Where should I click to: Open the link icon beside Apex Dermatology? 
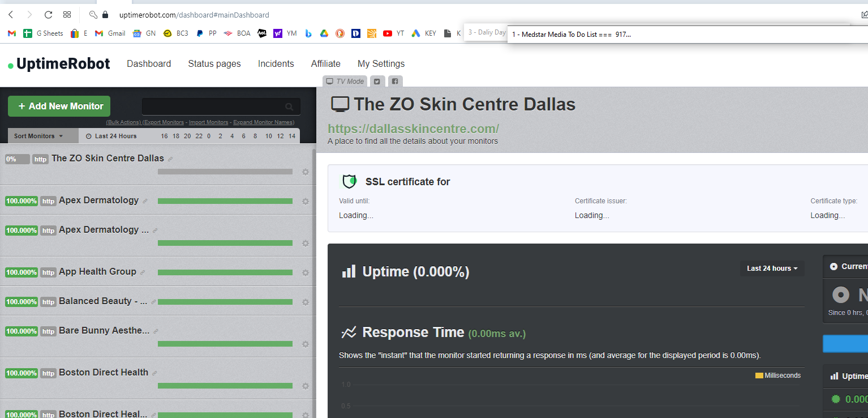pyautogui.click(x=145, y=201)
